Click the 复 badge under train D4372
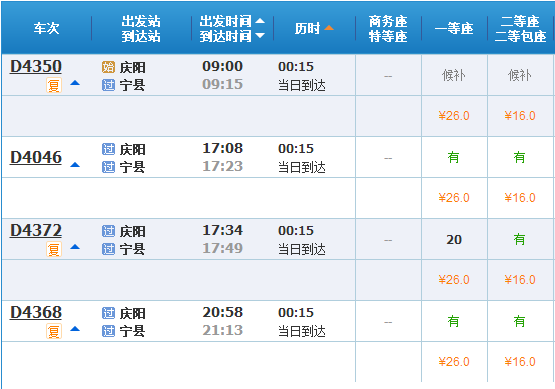The width and height of the screenshot is (555, 389). 54,249
